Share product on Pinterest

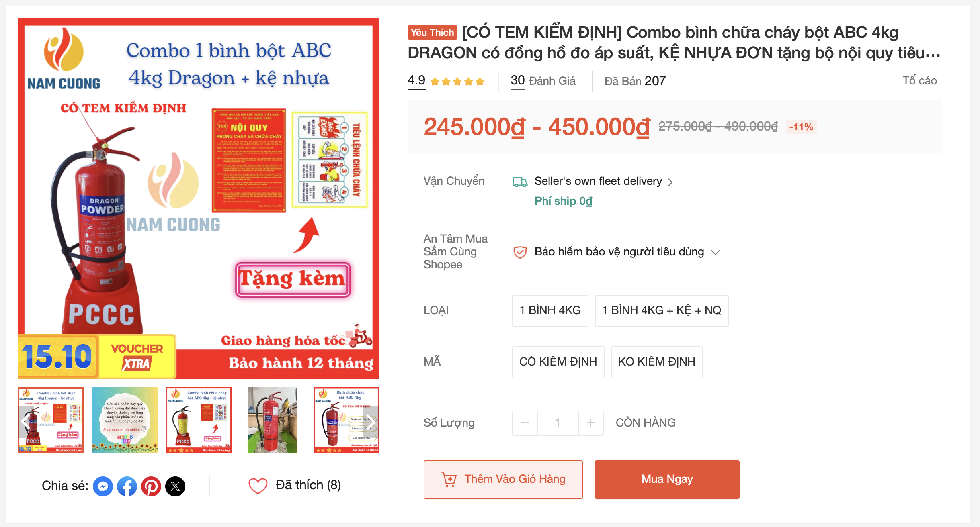tap(151, 486)
